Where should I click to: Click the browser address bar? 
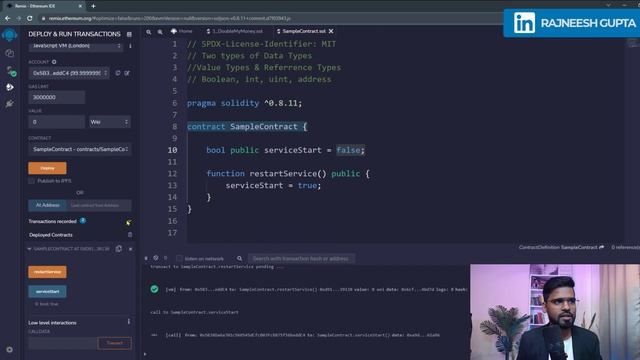coord(269,18)
